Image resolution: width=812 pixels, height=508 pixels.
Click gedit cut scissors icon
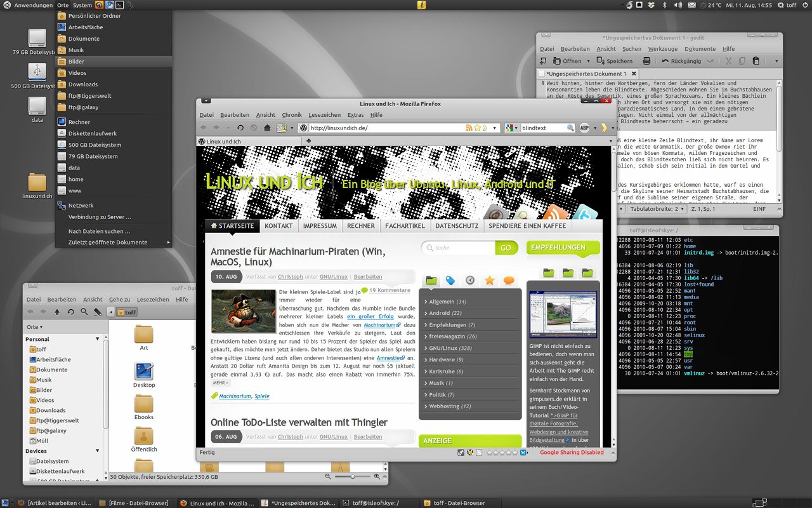click(x=728, y=61)
